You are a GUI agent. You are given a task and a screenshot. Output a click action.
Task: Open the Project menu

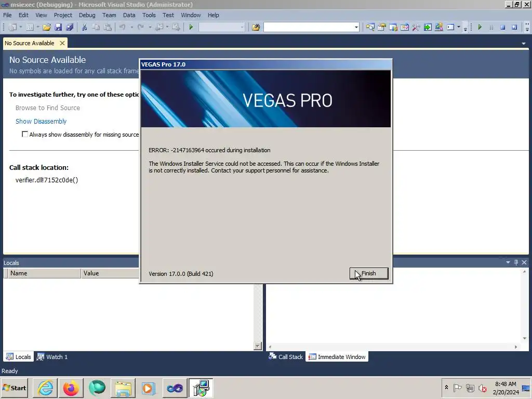[63, 15]
